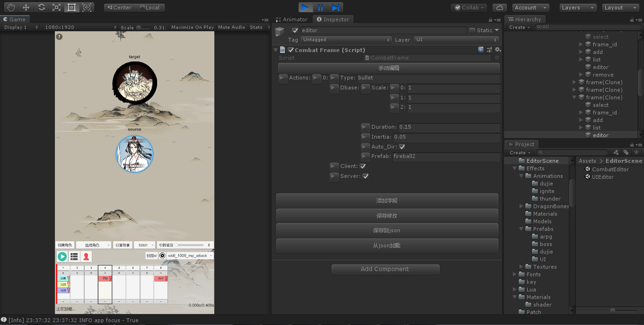Expand the Fonts folder in Project
Image resolution: width=644 pixels, height=325 pixels.
[515, 274]
